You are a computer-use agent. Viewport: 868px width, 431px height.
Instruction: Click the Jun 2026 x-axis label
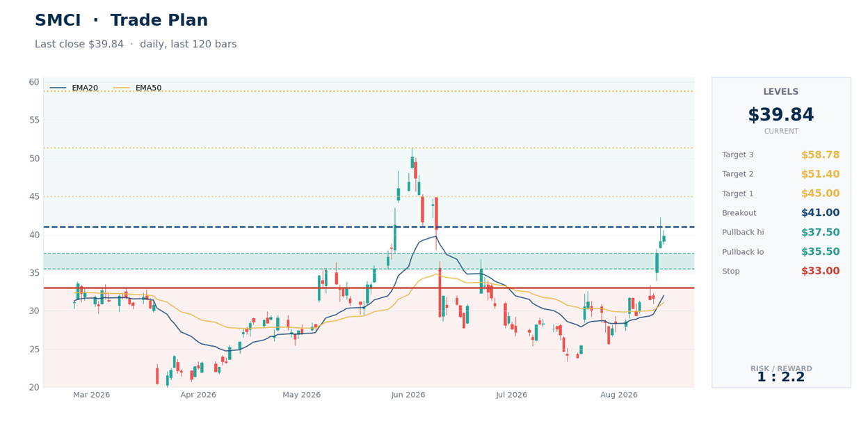point(408,395)
